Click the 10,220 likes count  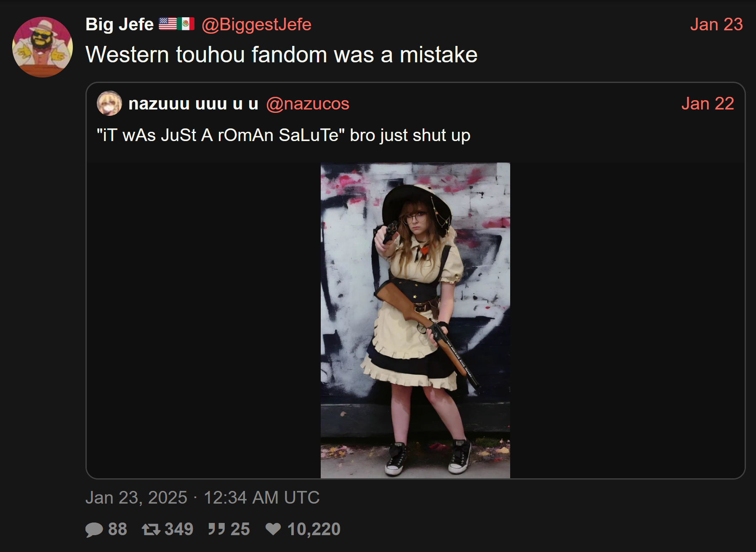pyautogui.click(x=314, y=529)
